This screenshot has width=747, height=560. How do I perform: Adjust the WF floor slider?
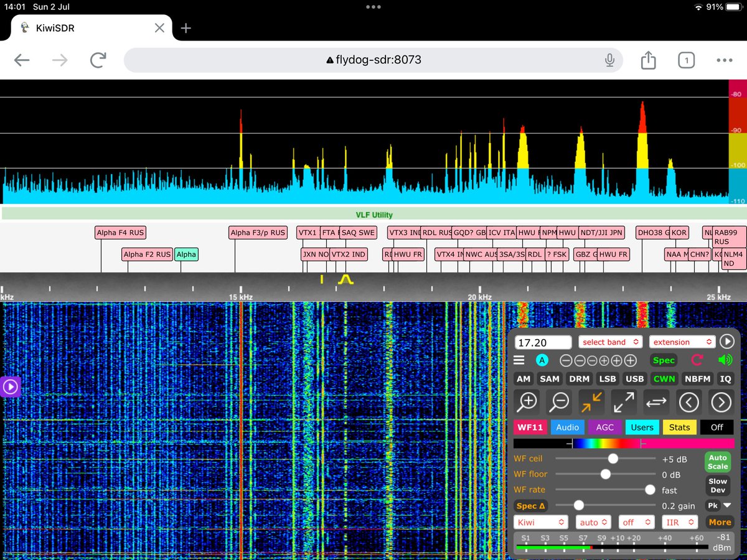tap(606, 474)
